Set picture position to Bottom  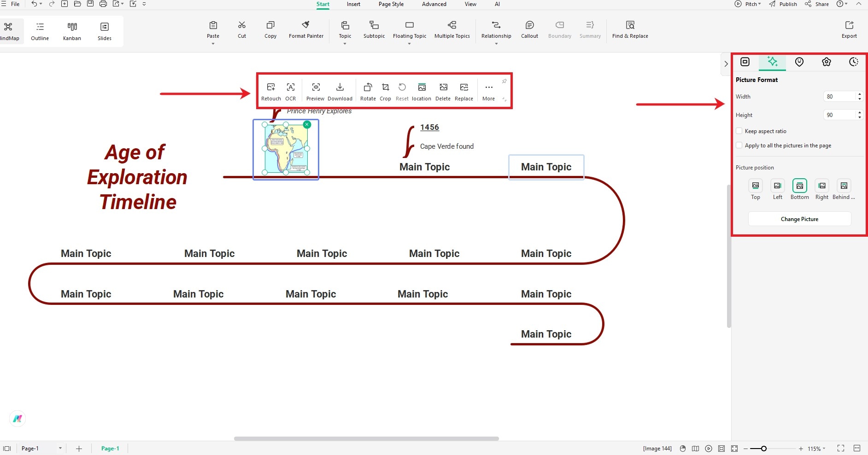[x=800, y=186]
